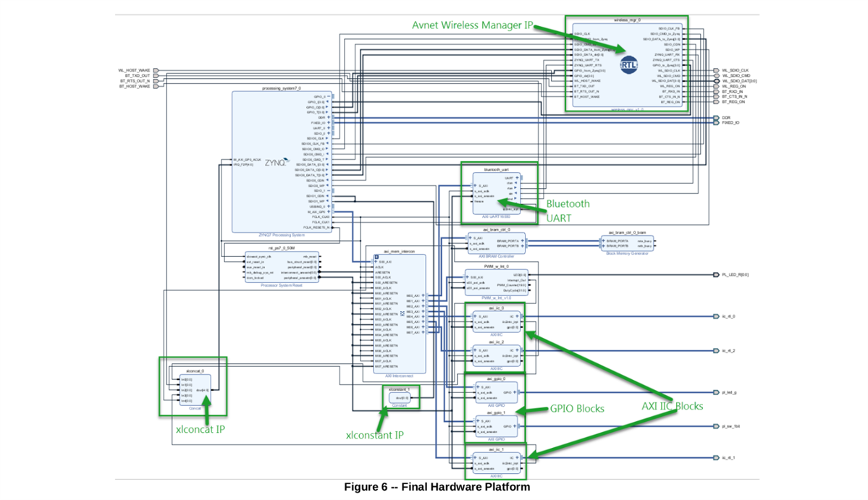This screenshot has height=500, width=868.
Task: Click the 'Figure 6 -- Final Hardware Platform' caption
Action: coord(437,487)
